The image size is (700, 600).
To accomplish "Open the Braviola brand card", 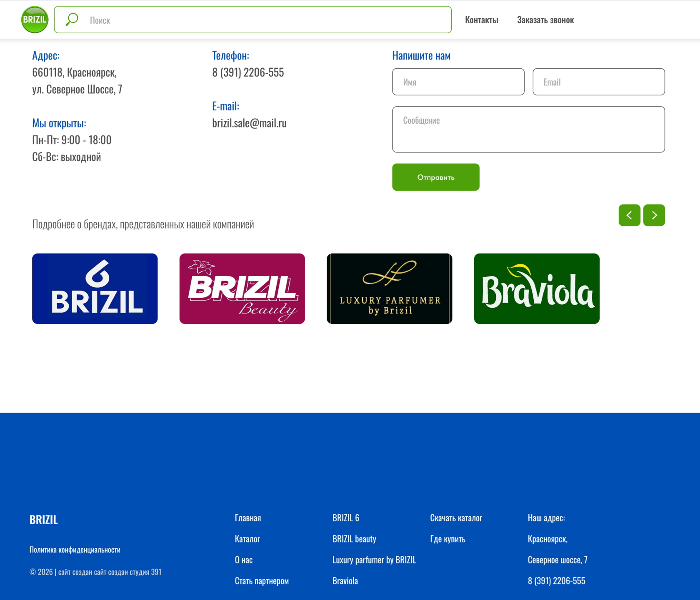I will (537, 289).
